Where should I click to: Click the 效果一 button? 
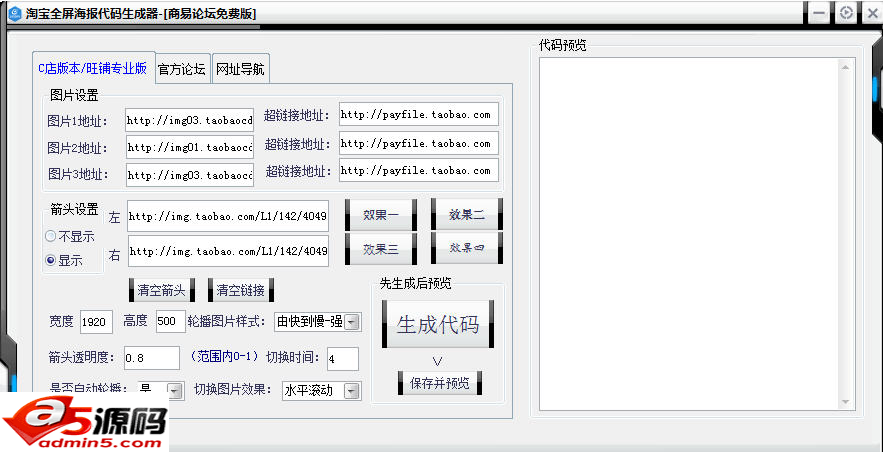point(381,214)
